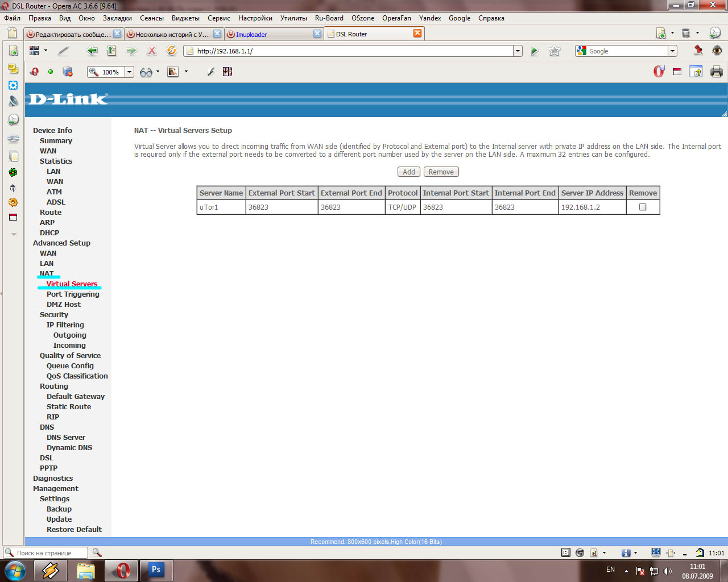The height and width of the screenshot is (582, 728).
Task: Click the volume icon in system tray
Action: [x=668, y=571]
